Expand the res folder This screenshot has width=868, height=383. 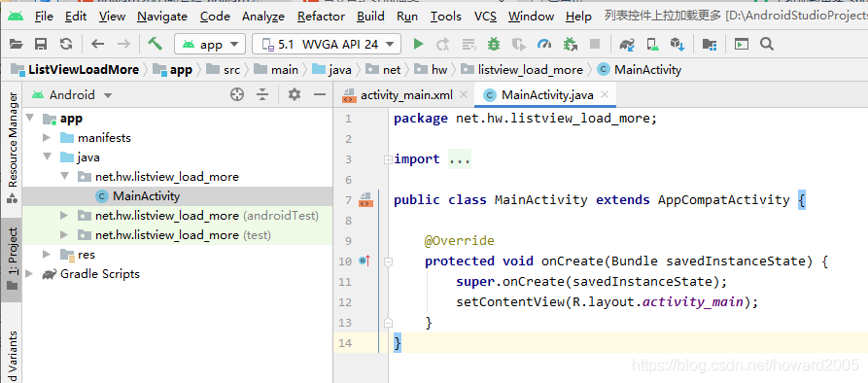point(47,255)
